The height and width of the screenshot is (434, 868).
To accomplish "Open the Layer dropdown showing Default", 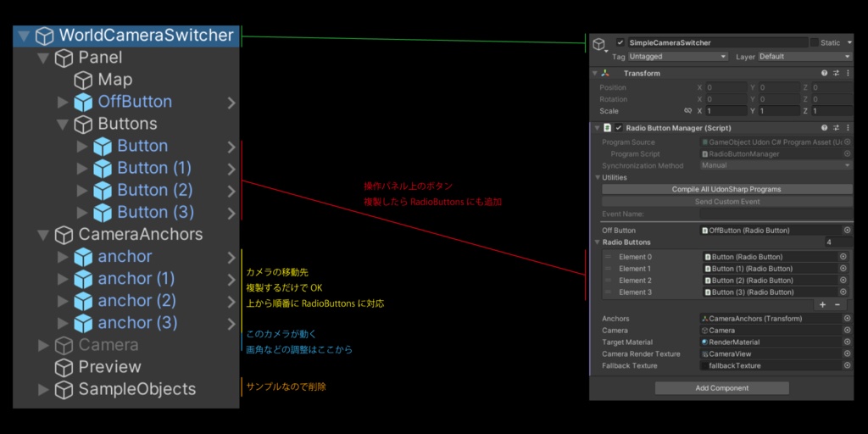I will (x=805, y=57).
